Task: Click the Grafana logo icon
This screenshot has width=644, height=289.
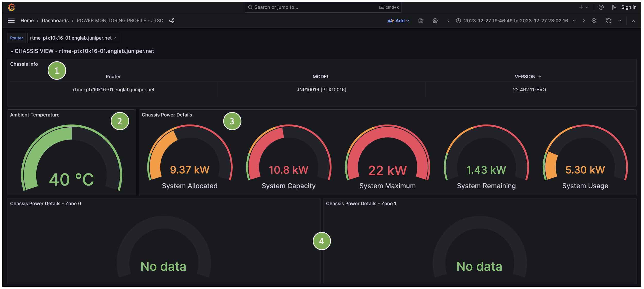Action: pos(11,7)
